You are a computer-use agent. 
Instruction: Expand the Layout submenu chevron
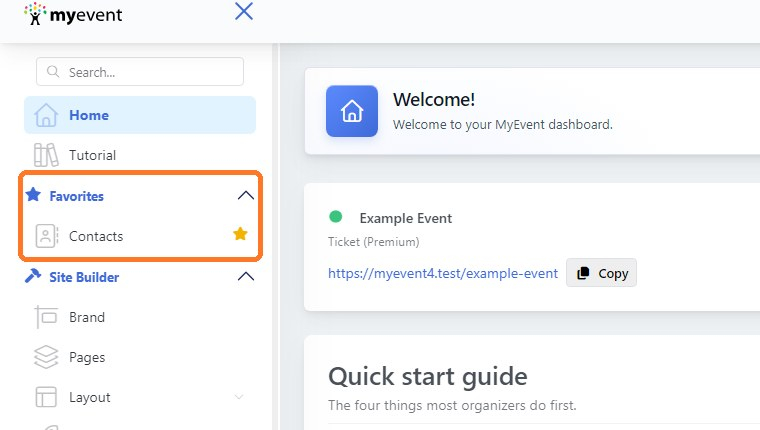[239, 397]
